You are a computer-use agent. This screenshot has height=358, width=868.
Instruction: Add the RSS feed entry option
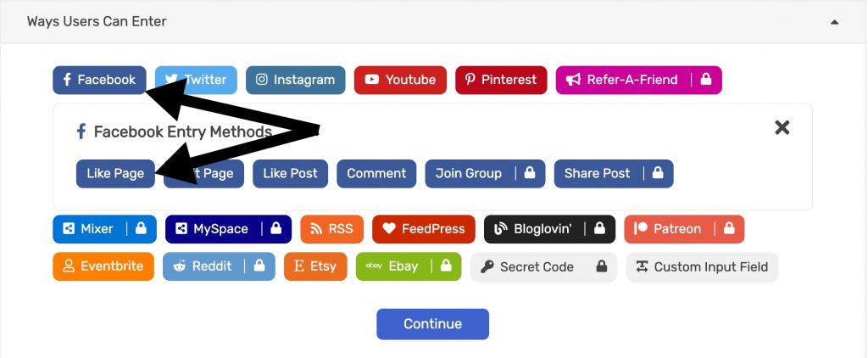[332, 229]
